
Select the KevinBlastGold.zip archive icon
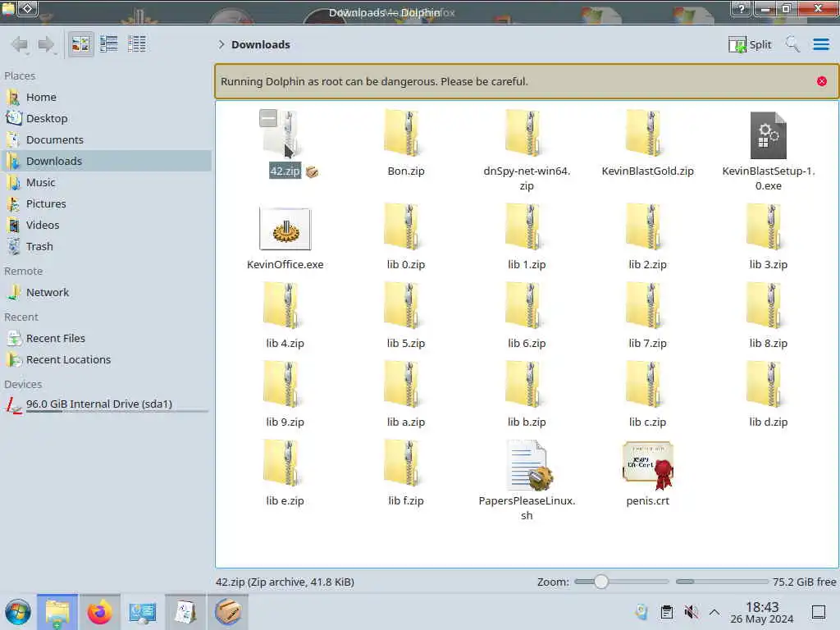click(x=647, y=134)
